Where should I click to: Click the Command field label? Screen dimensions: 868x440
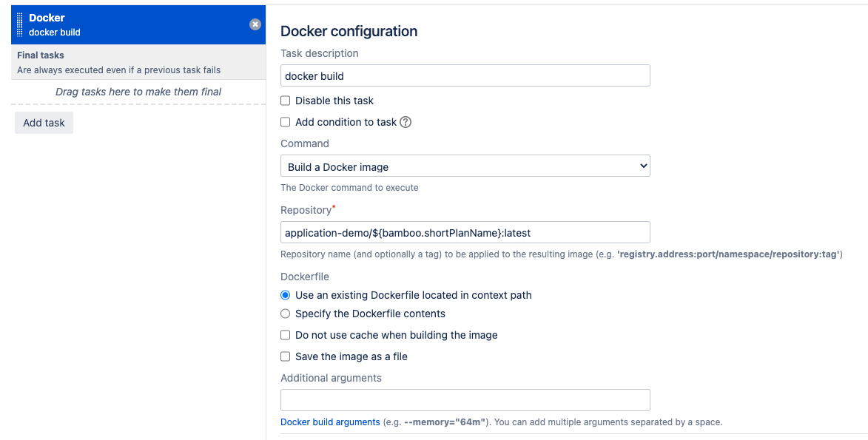pyautogui.click(x=304, y=144)
